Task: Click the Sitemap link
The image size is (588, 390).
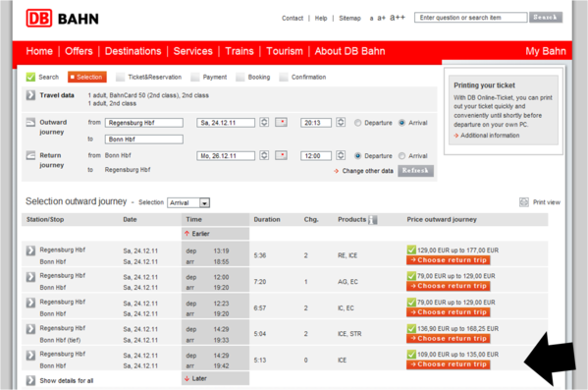Action: pyautogui.click(x=349, y=18)
